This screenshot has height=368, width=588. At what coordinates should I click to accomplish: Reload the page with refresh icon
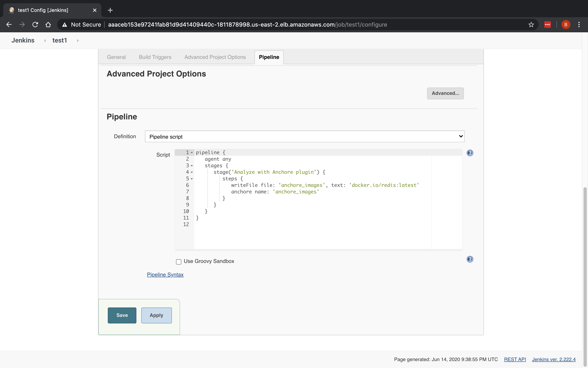35,25
